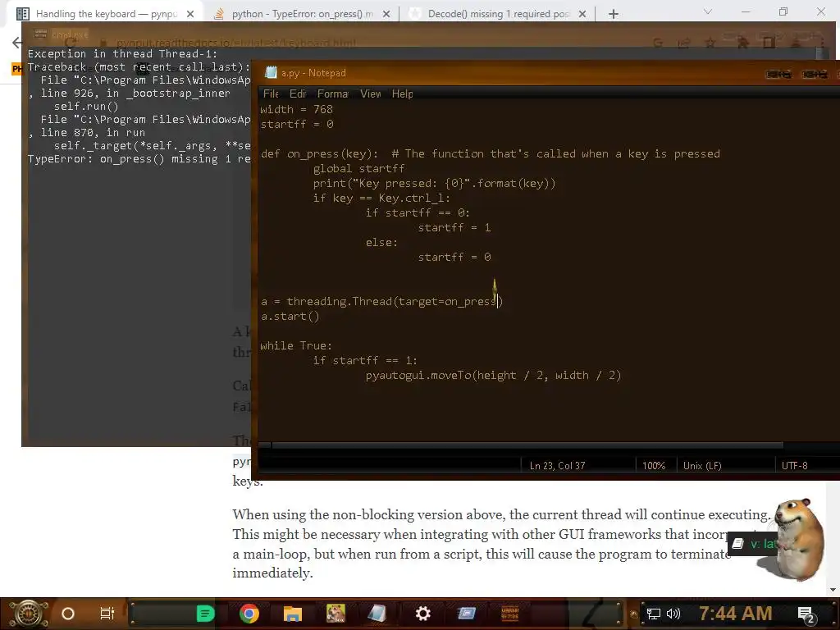840x630 pixels.
Task: Open File Explorer from the taskbar
Action: tap(293, 614)
